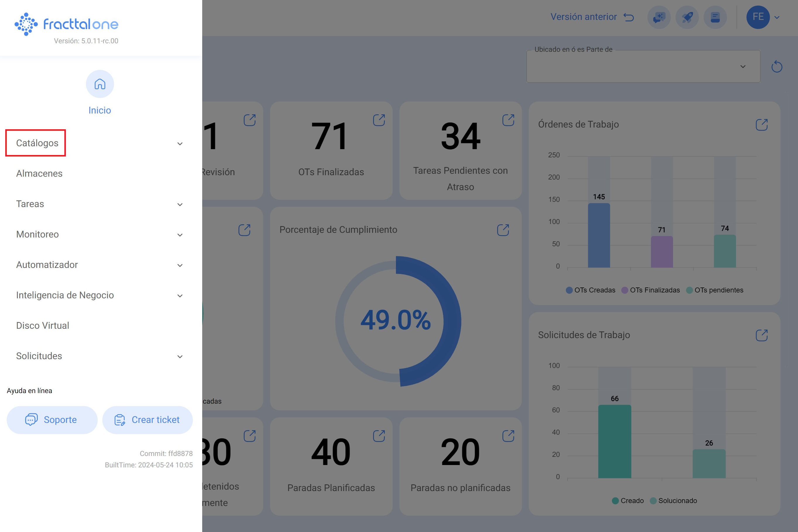Open the book documentation icon
The width and height of the screenshot is (798, 532).
pos(715,17)
